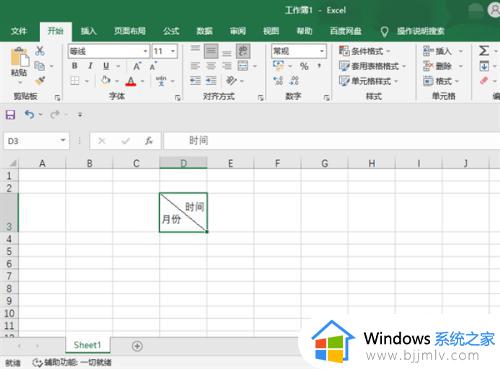Undo the last action

[x=29, y=115]
